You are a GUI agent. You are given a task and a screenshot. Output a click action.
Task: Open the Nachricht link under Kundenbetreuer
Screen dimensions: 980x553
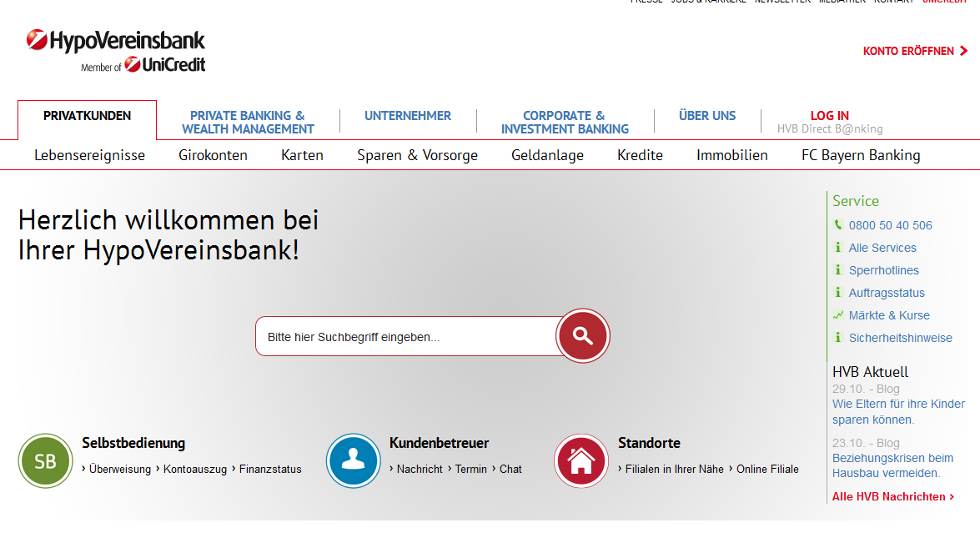[420, 470]
